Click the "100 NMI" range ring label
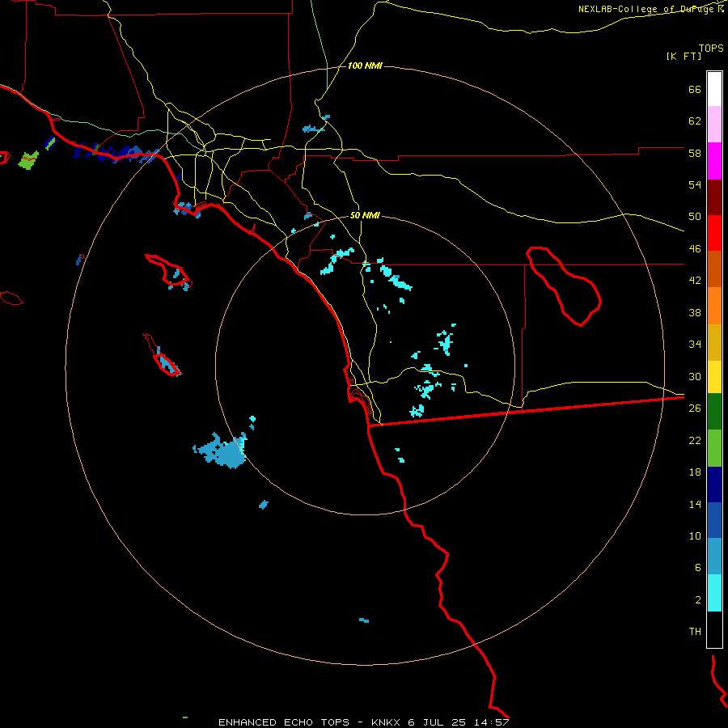Screen dimensions: 728x728 tap(365, 66)
